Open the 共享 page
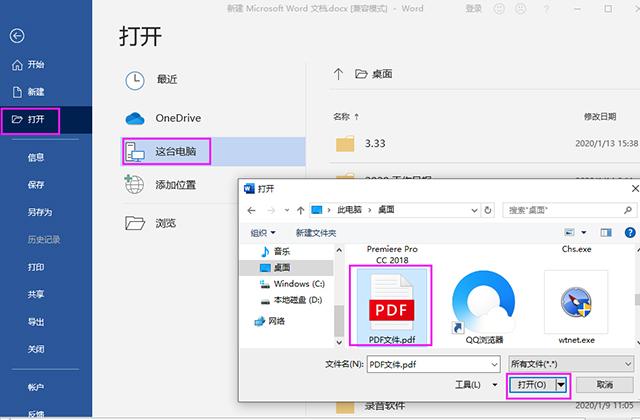The height and width of the screenshot is (420, 640). pyautogui.click(x=36, y=294)
